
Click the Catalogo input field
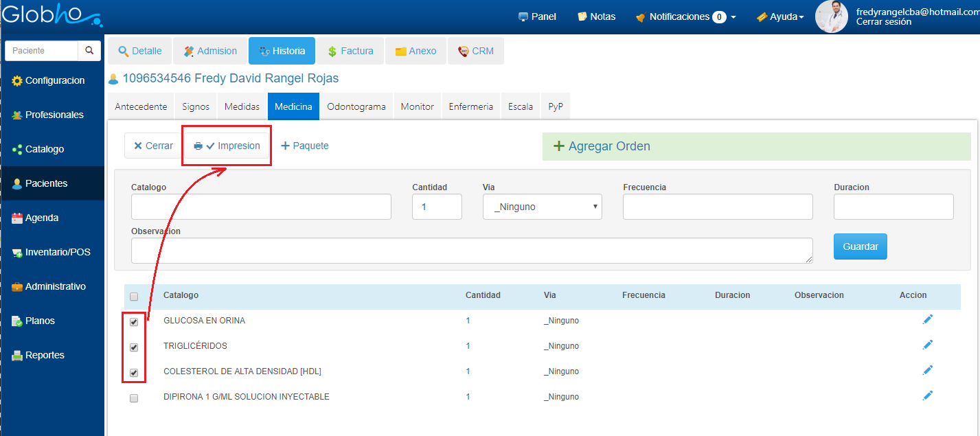[x=261, y=207]
